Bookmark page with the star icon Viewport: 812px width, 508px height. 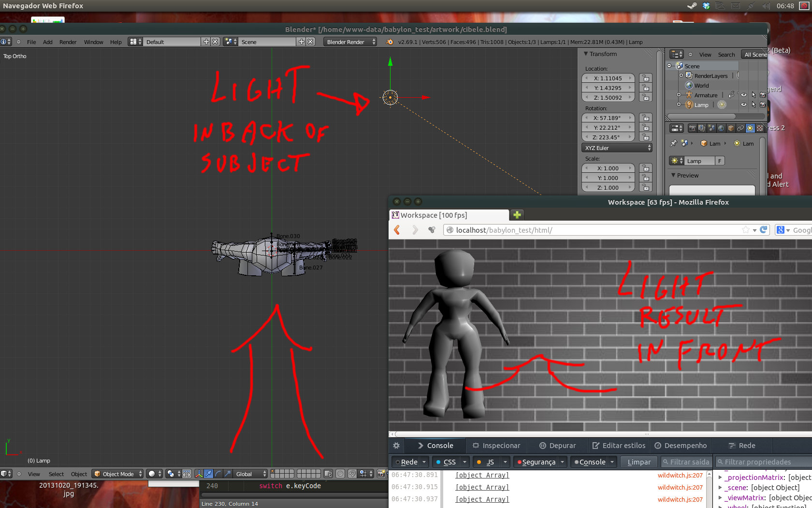[746, 230]
